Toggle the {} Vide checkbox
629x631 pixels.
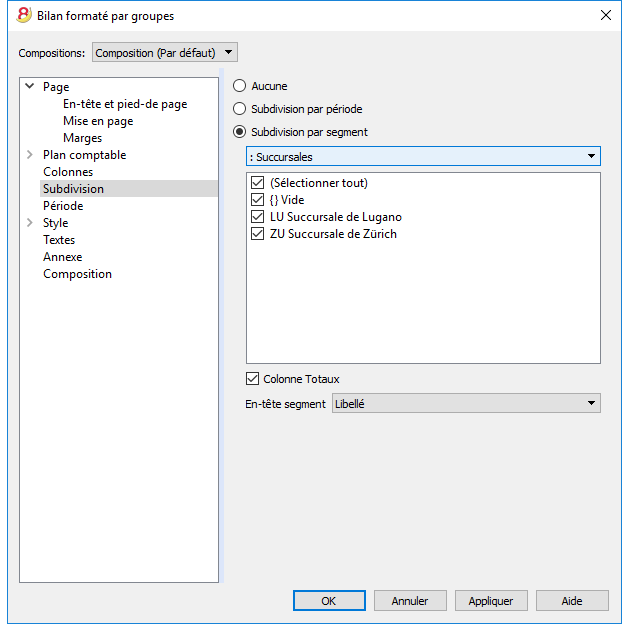tap(258, 200)
